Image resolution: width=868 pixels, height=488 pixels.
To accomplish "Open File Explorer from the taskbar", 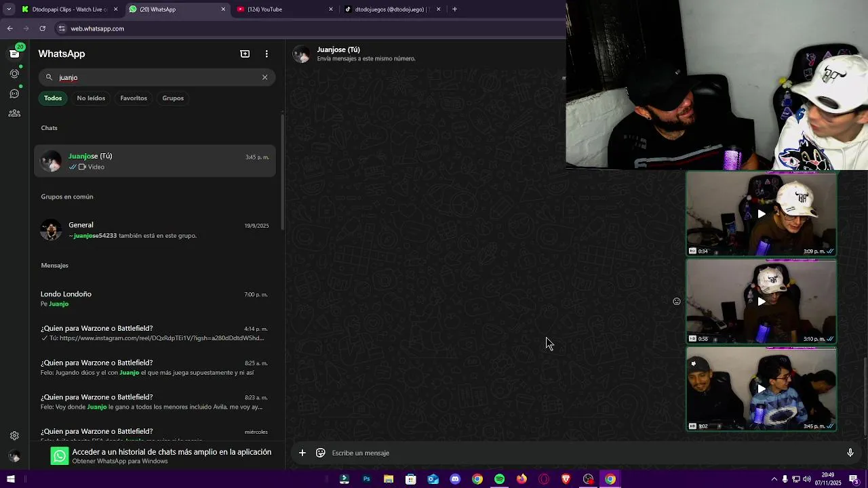I will tap(389, 479).
